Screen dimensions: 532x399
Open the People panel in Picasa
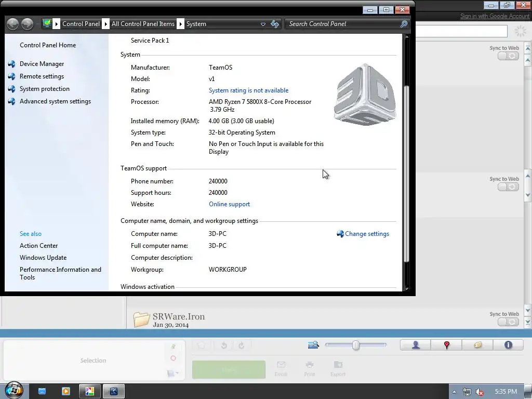tap(416, 345)
